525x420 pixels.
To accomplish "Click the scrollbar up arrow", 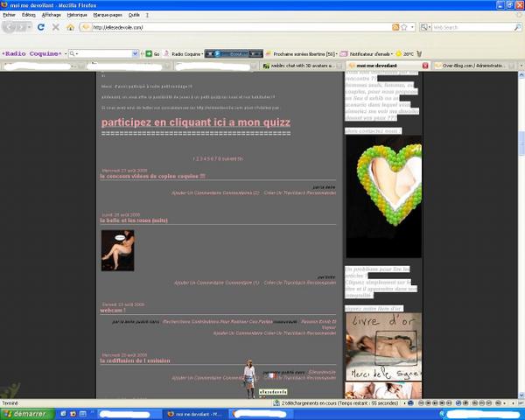I will coord(521,75).
